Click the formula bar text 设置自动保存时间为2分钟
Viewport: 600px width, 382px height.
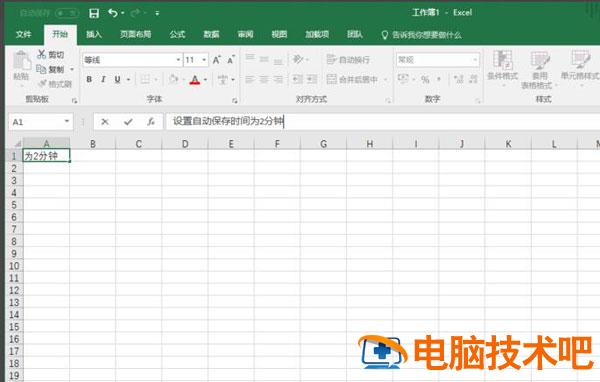228,121
